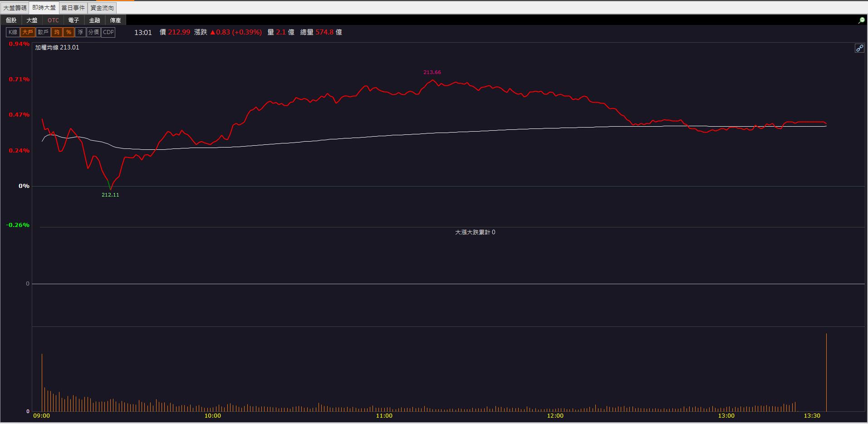Switch to the 大盤籌碼 tab
Image resolution: width=868 pixels, height=424 pixels.
(x=15, y=8)
